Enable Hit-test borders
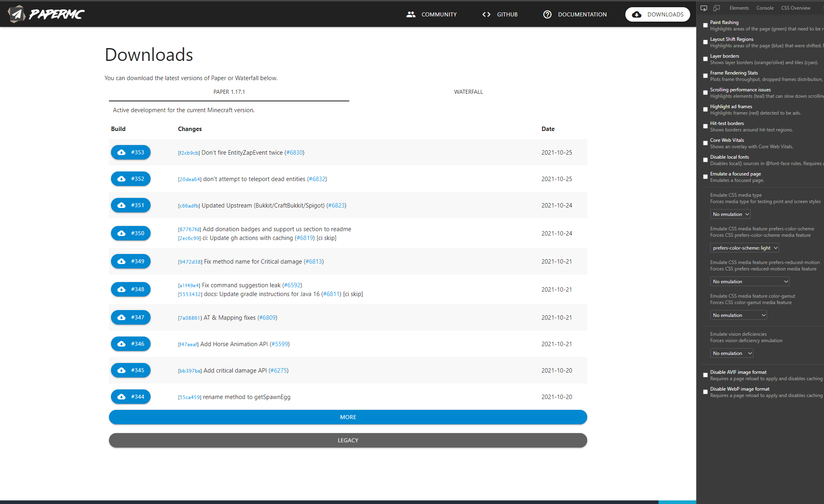This screenshot has width=824, height=504. 705,126
